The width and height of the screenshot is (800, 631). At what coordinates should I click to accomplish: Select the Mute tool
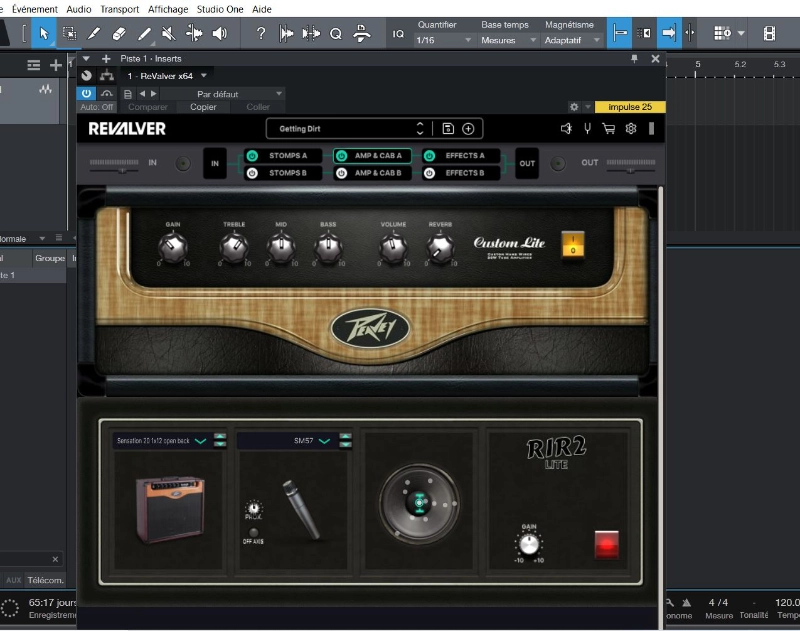168,33
